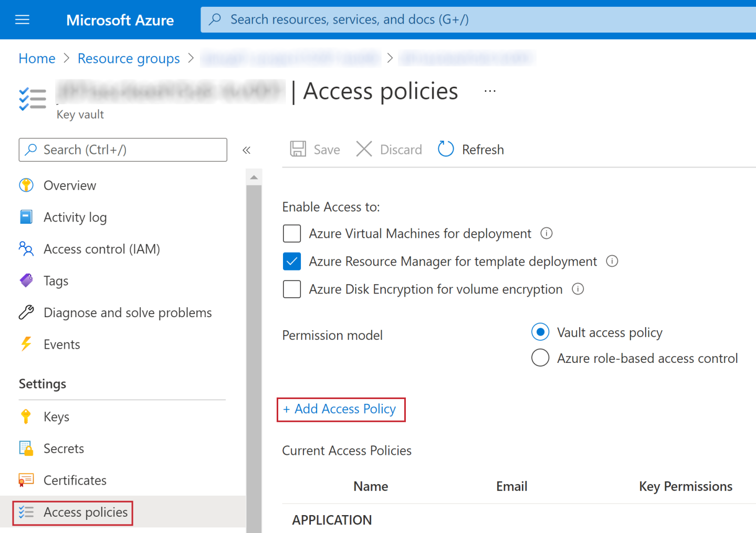Go to Resource groups breadcrumb
756x533 pixels.
pyautogui.click(x=129, y=58)
